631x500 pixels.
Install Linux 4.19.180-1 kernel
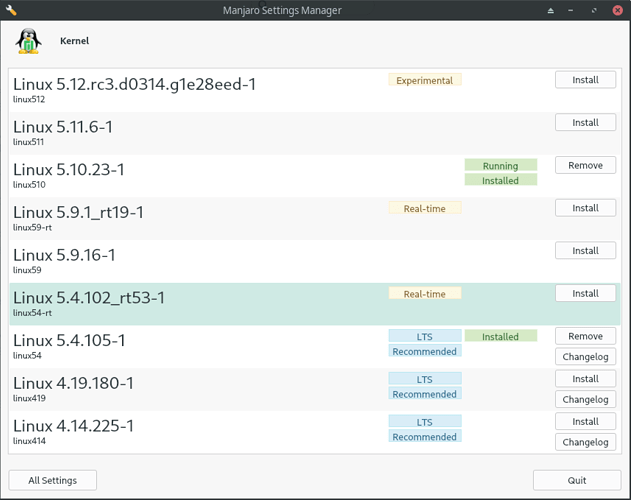click(x=585, y=378)
